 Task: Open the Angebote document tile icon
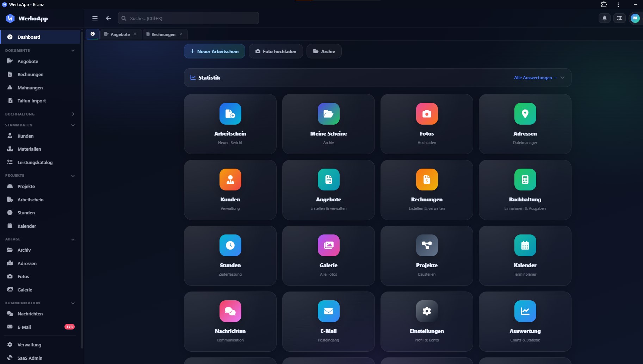[x=328, y=180]
